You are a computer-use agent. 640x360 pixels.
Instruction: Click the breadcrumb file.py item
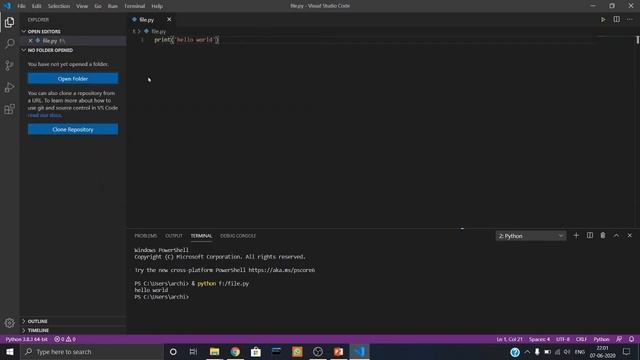pyautogui.click(x=158, y=31)
